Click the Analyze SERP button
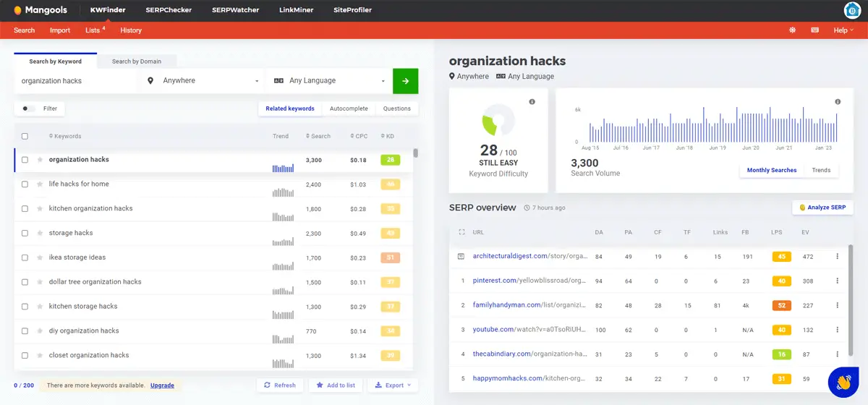 823,208
